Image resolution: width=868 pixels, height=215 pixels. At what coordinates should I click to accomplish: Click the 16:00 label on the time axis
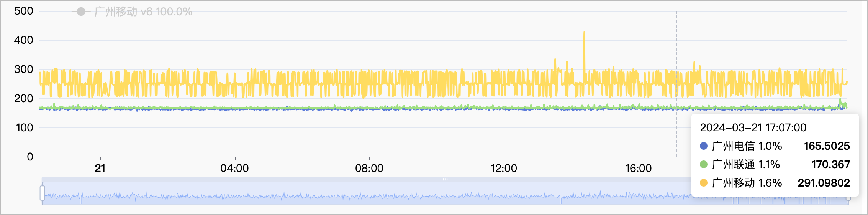point(639,168)
